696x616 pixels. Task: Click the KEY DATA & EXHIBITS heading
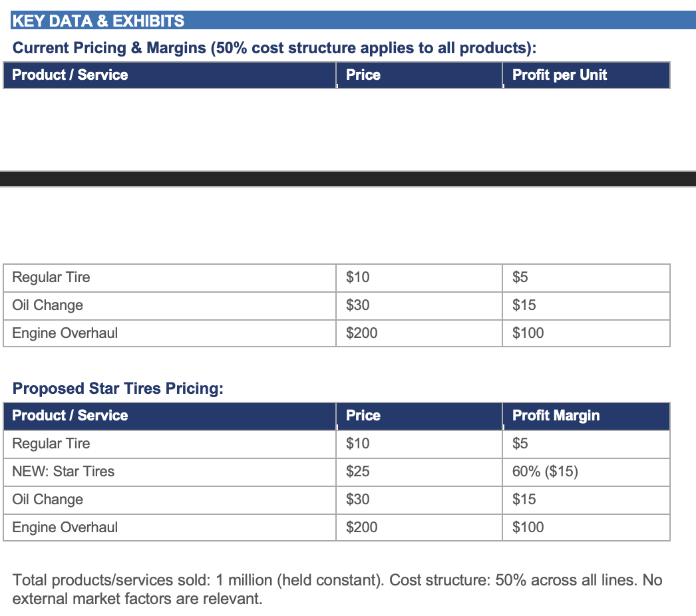(x=98, y=21)
